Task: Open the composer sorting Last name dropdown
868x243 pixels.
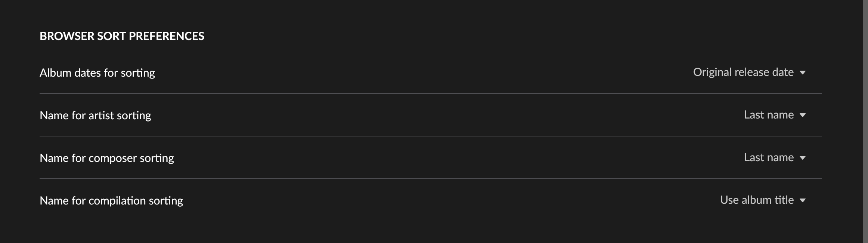Action: [775, 157]
